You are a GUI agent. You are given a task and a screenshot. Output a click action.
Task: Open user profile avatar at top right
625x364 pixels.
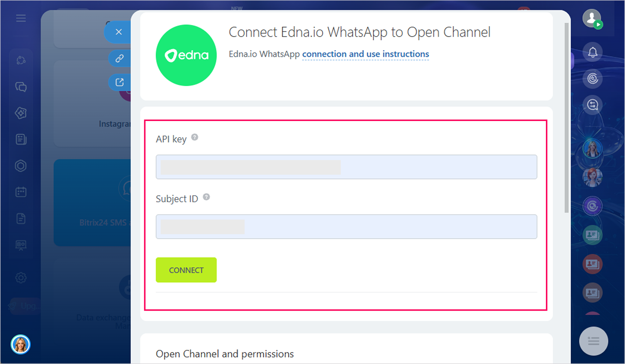(x=592, y=18)
